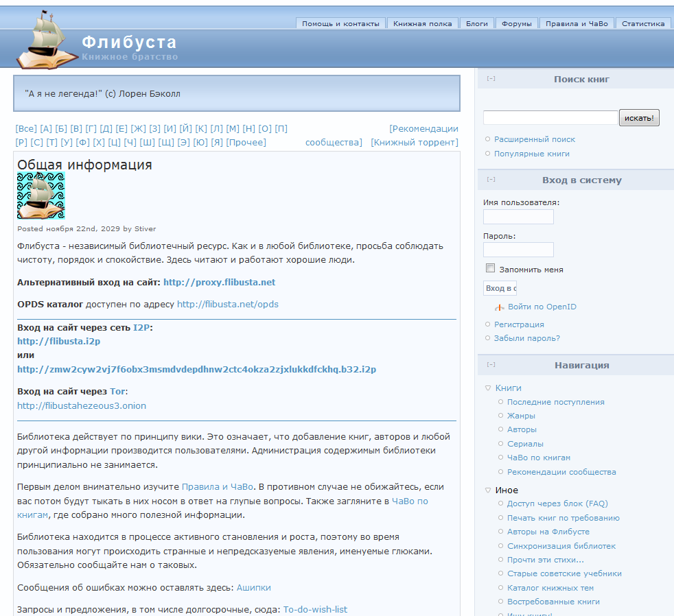Open Последние поступления in navigation
Viewport: 674px width, 616px height.
556,402
